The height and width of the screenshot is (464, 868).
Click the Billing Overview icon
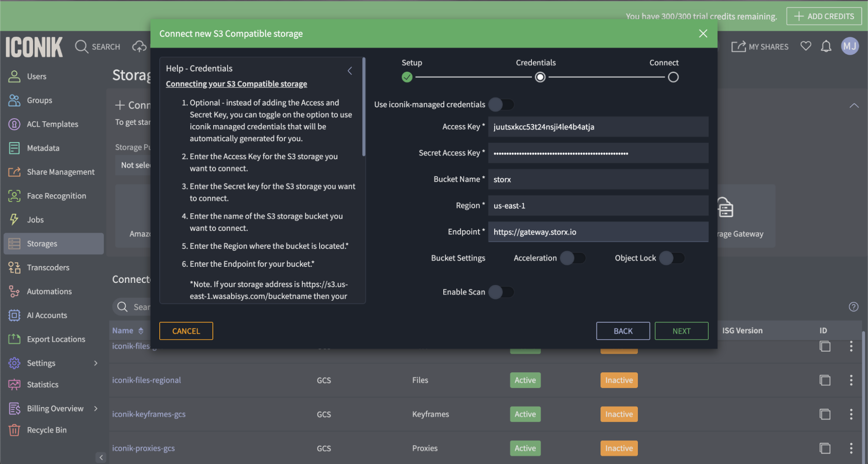(x=14, y=408)
